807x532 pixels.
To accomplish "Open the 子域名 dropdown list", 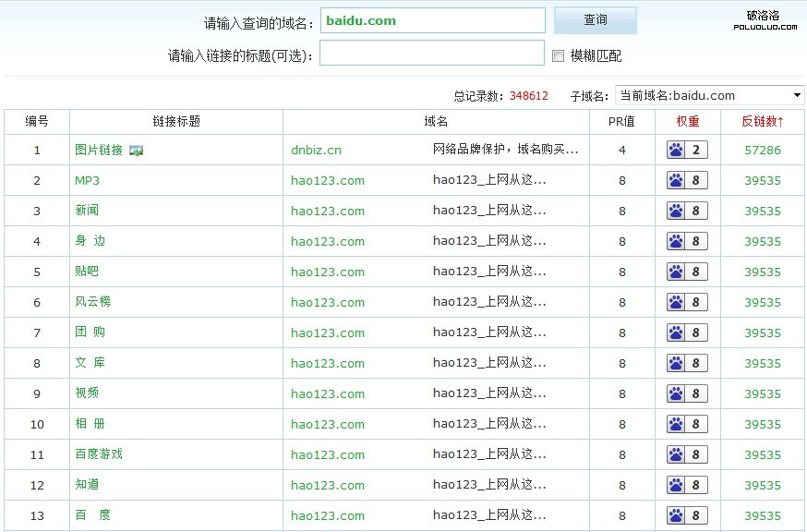I will [x=710, y=95].
